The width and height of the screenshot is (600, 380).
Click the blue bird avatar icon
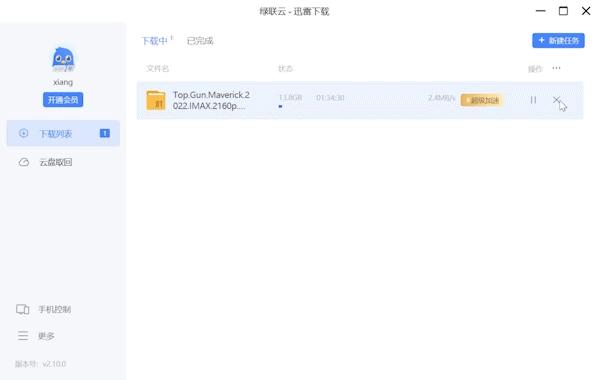click(63, 59)
